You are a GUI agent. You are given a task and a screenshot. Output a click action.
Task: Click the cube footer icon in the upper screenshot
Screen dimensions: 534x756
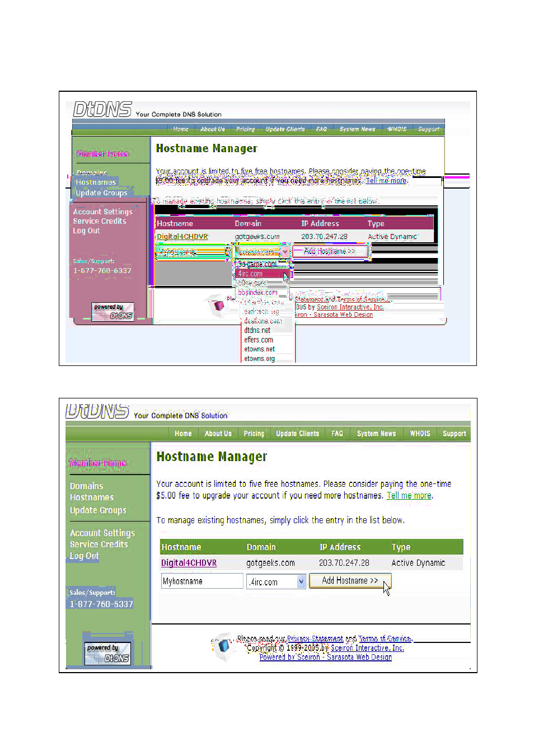pyautogui.click(x=216, y=305)
